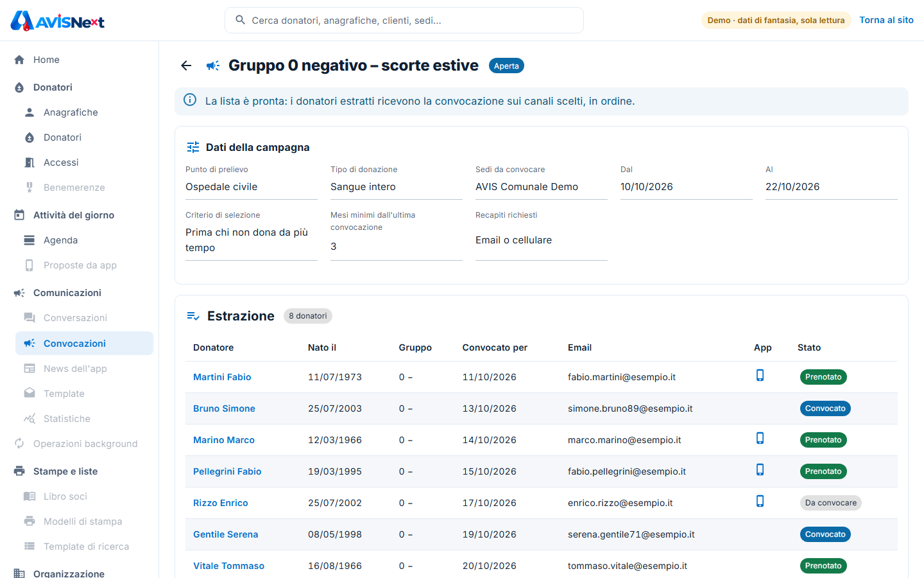The width and height of the screenshot is (924, 578).
Task: Select News dell'app in the sidebar
Action: click(84, 369)
